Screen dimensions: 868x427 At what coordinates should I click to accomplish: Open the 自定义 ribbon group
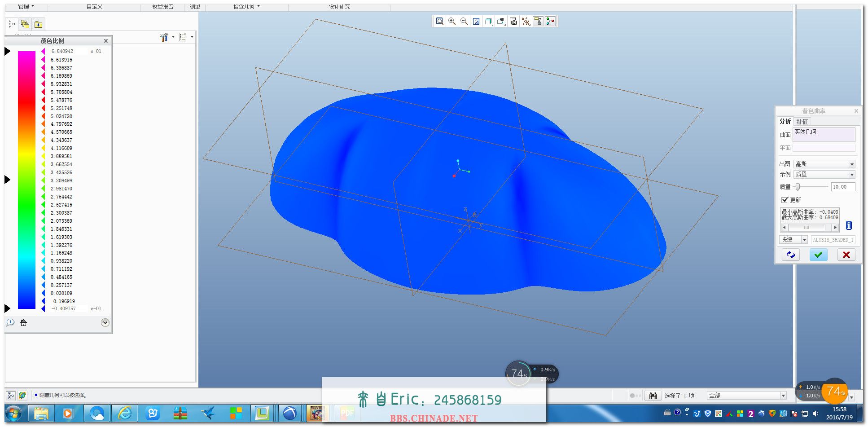(94, 7)
